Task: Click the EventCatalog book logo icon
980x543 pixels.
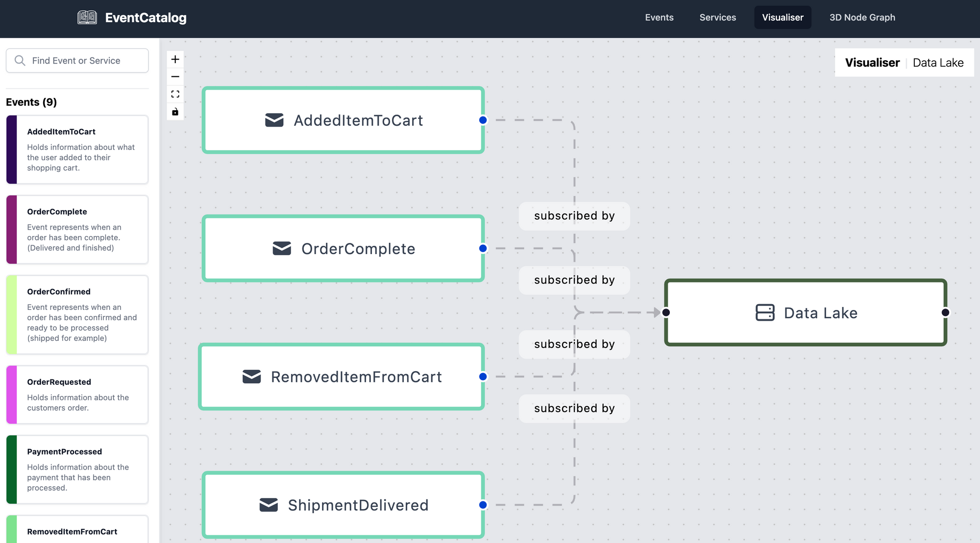Action: 87,18
